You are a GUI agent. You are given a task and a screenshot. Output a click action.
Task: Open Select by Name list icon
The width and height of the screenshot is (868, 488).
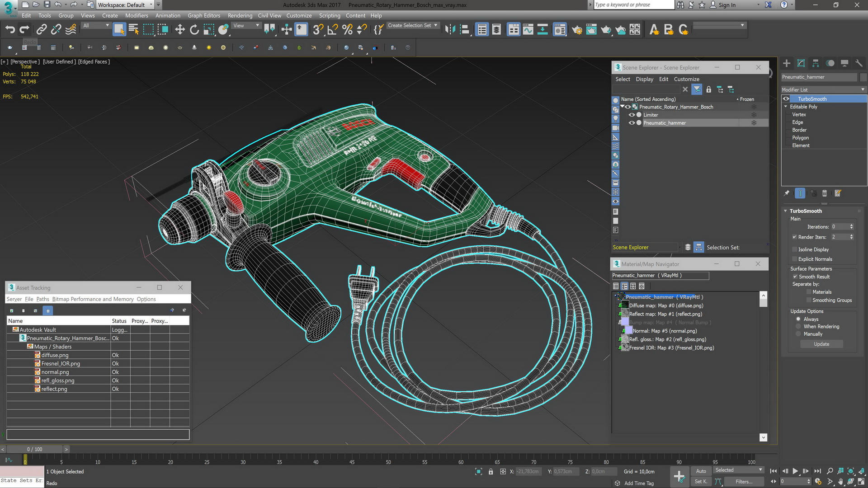(134, 30)
